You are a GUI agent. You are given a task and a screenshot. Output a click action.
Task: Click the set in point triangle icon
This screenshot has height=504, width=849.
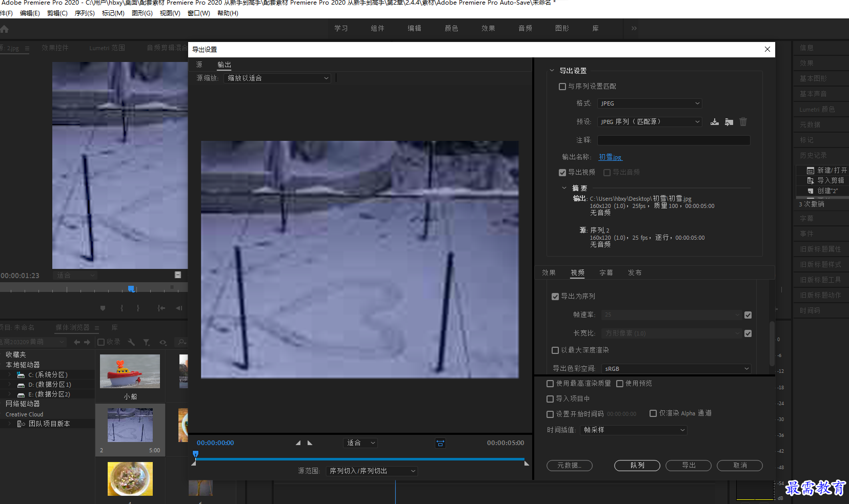(x=298, y=443)
